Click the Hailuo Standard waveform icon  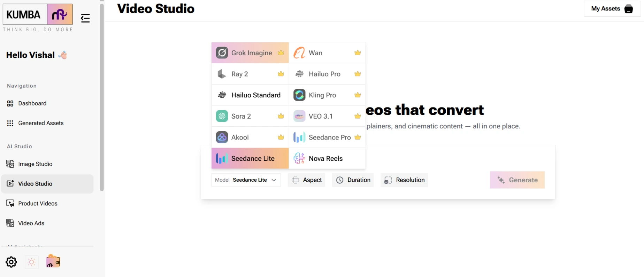(x=222, y=95)
